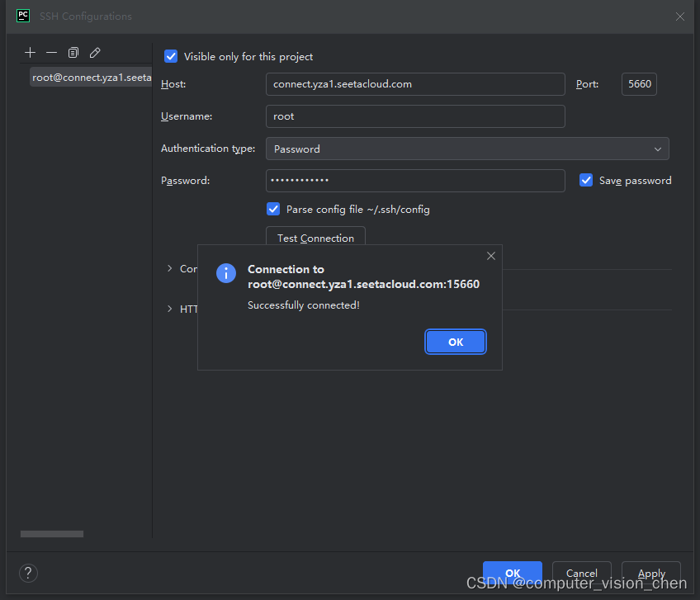Click the Test Connection button
The height and width of the screenshot is (600, 700).
[315, 237]
